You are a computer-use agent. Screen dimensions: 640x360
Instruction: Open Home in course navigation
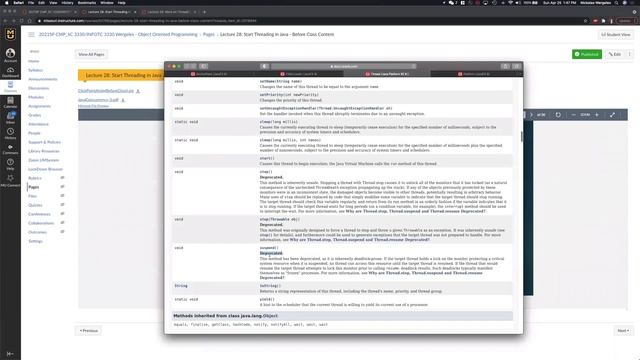34,61
